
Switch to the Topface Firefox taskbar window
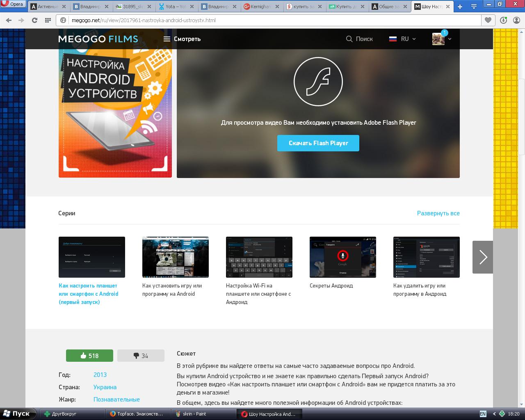pos(137,414)
